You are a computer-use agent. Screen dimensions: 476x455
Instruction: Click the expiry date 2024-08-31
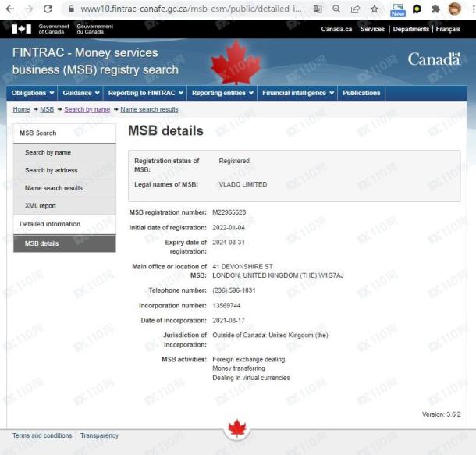click(229, 243)
